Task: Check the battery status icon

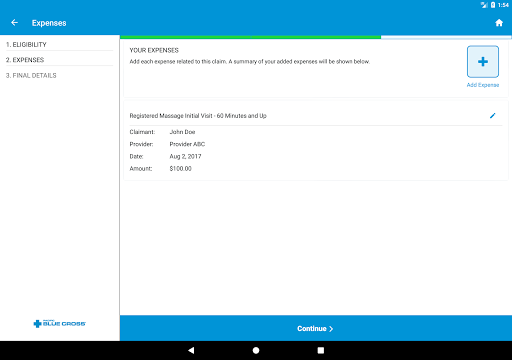Action: click(x=493, y=5)
